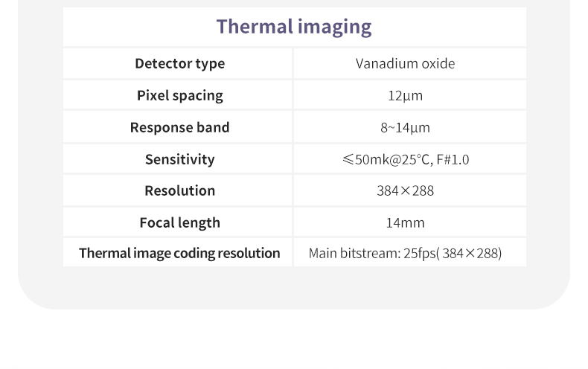Click the word oxide in Detector value
Screen dimensions: 588x369
tap(438, 64)
